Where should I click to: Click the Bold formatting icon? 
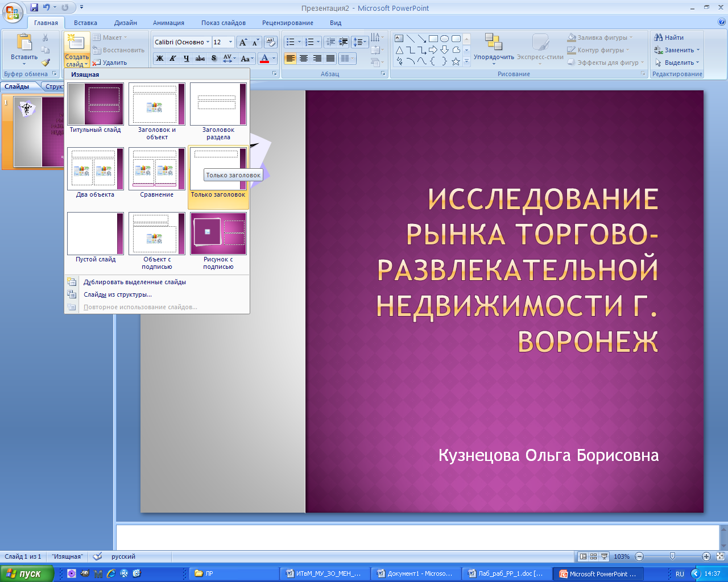[160, 59]
